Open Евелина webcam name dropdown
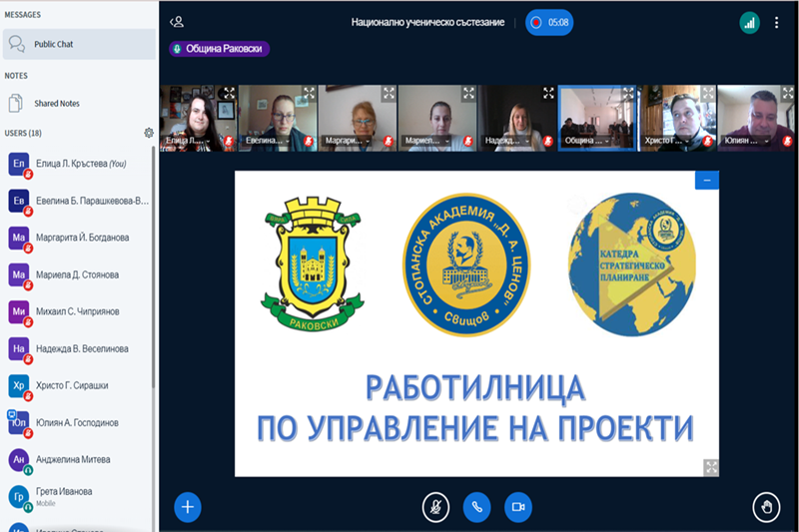 click(x=268, y=141)
